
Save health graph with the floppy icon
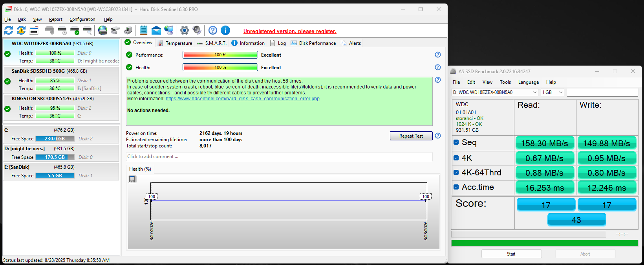point(132,179)
